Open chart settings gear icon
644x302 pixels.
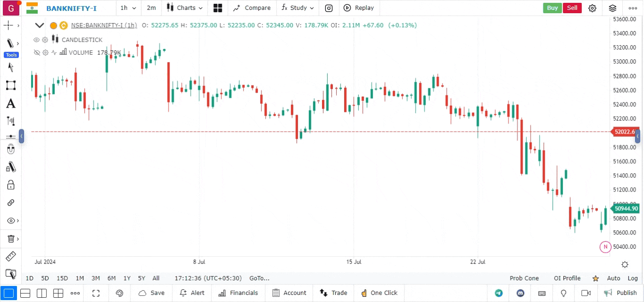(593, 8)
